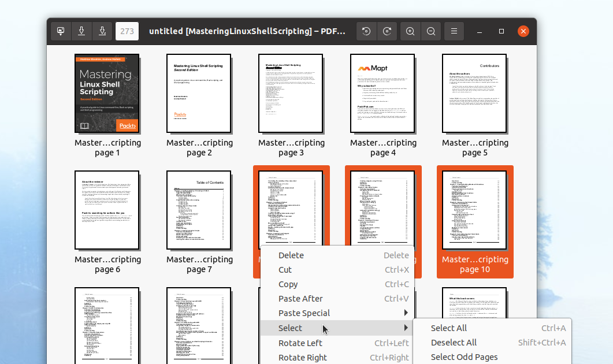Click the Save As toolbar icon
The height and width of the screenshot is (364, 613).
pyautogui.click(x=102, y=31)
